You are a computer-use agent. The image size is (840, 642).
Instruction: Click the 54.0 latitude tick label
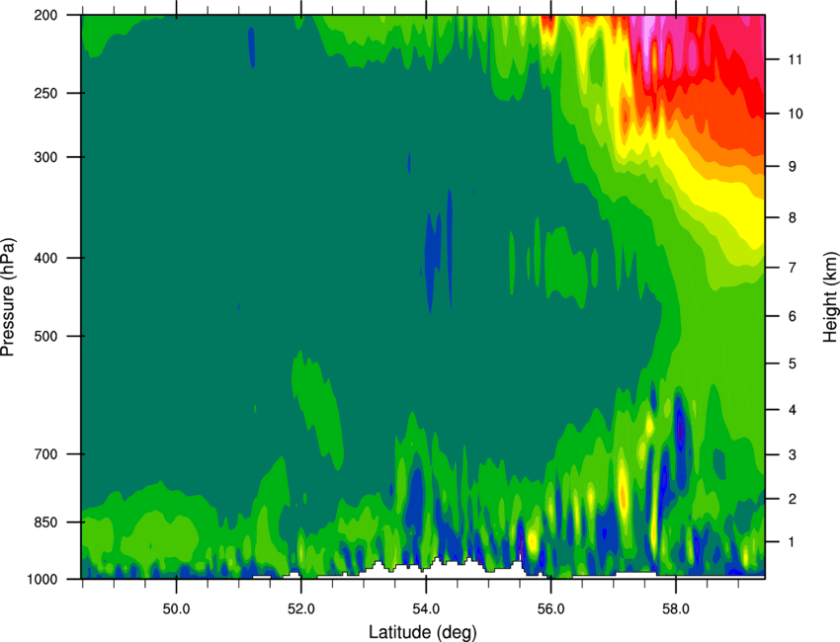coord(426,608)
